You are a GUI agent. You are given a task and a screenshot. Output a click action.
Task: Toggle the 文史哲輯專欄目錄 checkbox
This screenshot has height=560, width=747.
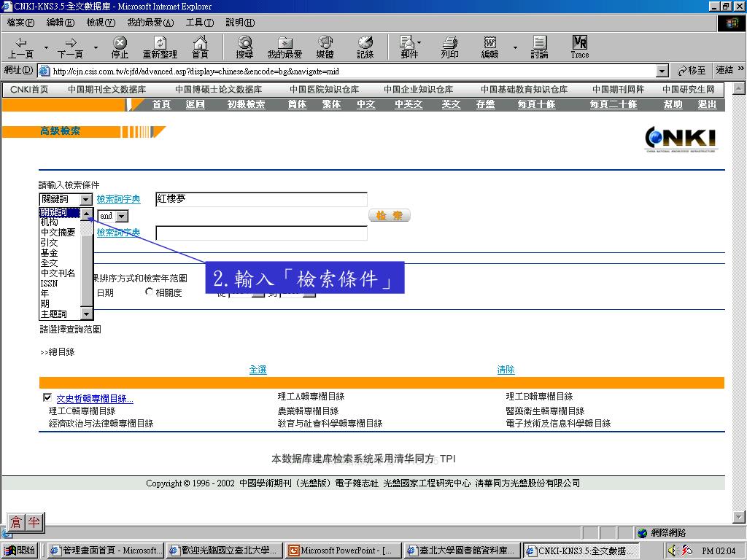(x=47, y=397)
